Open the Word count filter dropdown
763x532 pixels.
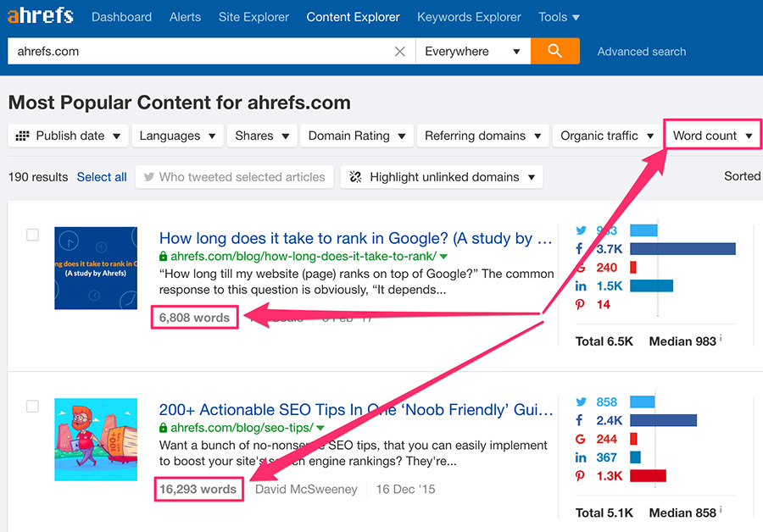click(x=712, y=136)
